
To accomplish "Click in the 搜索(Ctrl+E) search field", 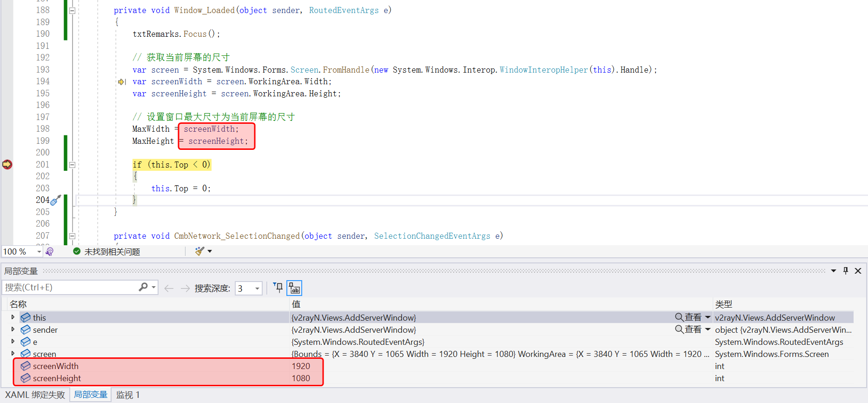I will click(70, 288).
